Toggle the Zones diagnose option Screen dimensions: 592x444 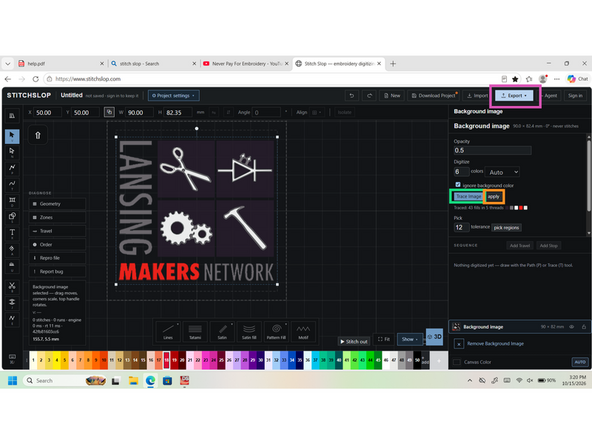click(x=57, y=217)
